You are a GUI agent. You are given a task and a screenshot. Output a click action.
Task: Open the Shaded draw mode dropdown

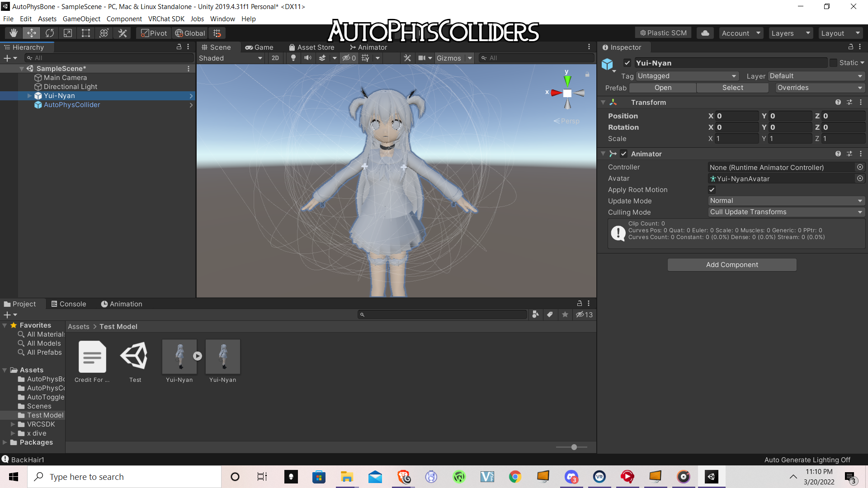tap(231, 58)
